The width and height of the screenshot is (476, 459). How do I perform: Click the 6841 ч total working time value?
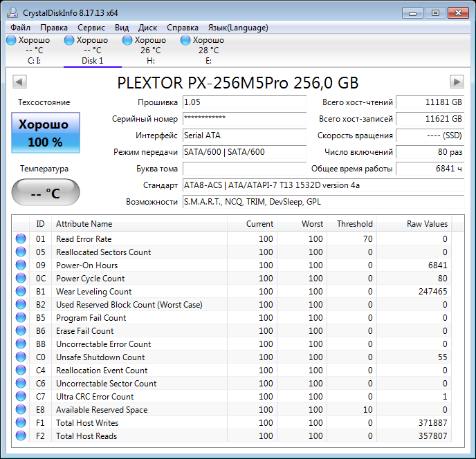pyautogui.click(x=430, y=169)
